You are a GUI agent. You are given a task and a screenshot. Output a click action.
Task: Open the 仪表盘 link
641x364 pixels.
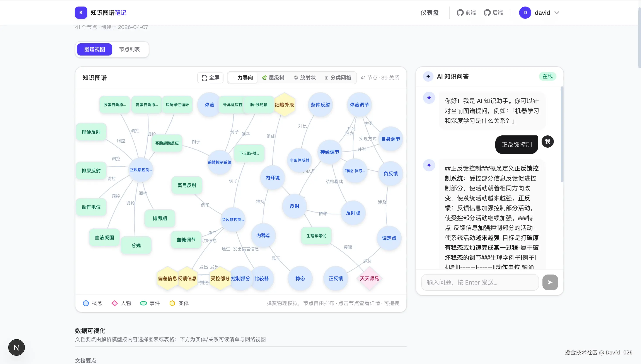pyautogui.click(x=429, y=13)
